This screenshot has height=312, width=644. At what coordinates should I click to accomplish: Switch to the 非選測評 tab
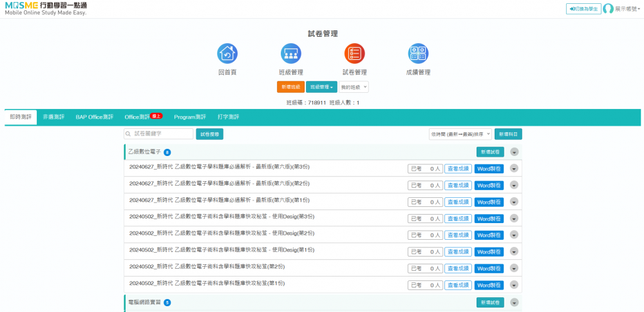(x=53, y=117)
